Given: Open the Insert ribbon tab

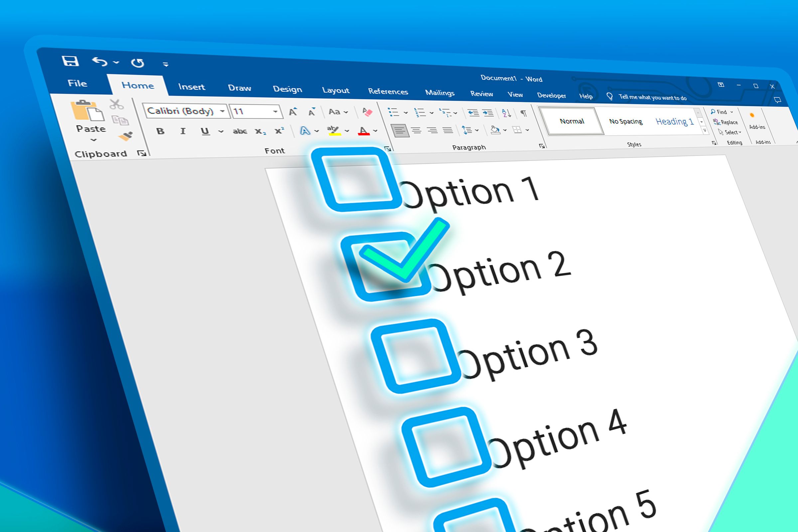Looking at the screenshot, I should [192, 87].
